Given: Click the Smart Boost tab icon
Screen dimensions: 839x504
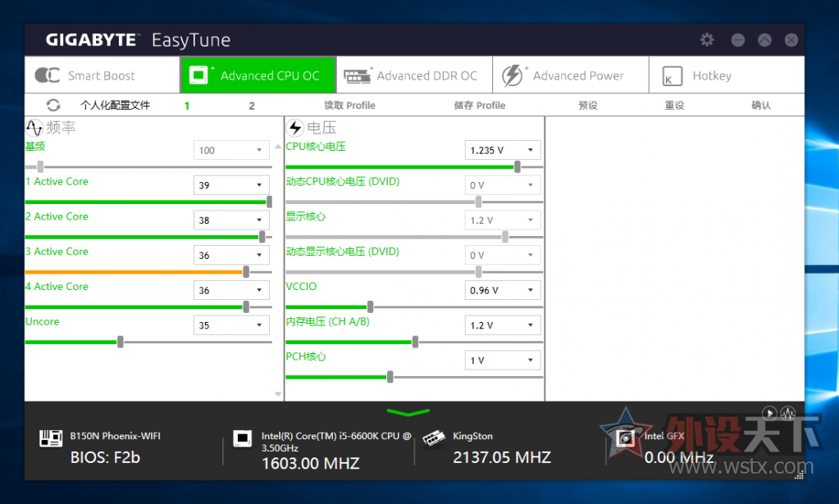Looking at the screenshot, I should 47,75.
